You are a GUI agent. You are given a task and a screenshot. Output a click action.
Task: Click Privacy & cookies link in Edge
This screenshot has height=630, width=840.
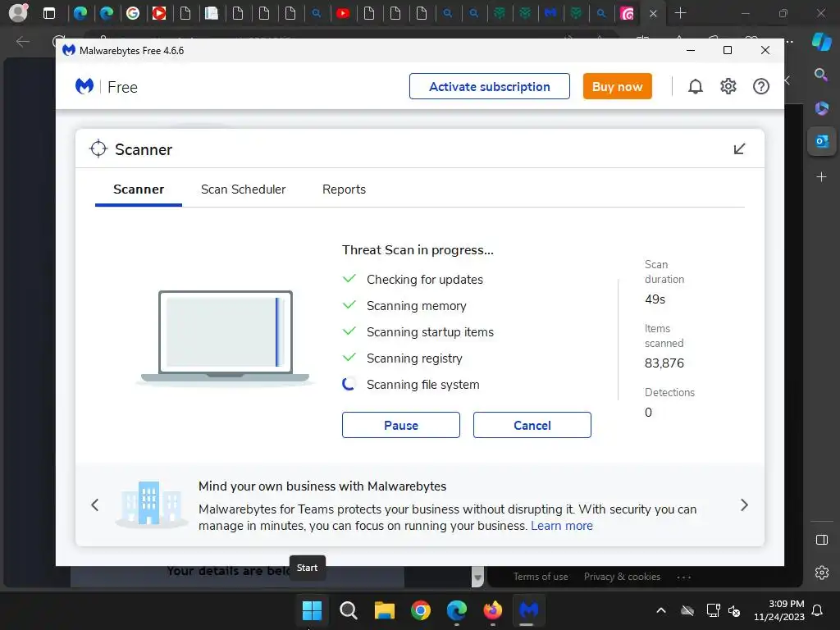[x=622, y=577]
